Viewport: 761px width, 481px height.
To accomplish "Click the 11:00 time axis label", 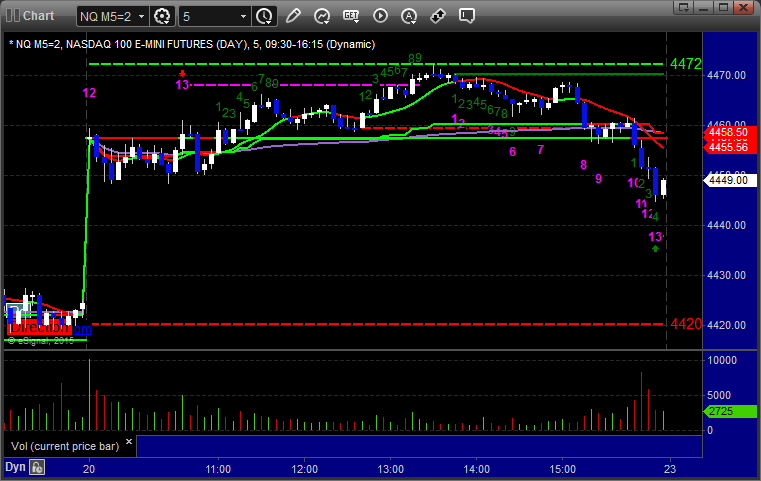I will click(x=218, y=469).
